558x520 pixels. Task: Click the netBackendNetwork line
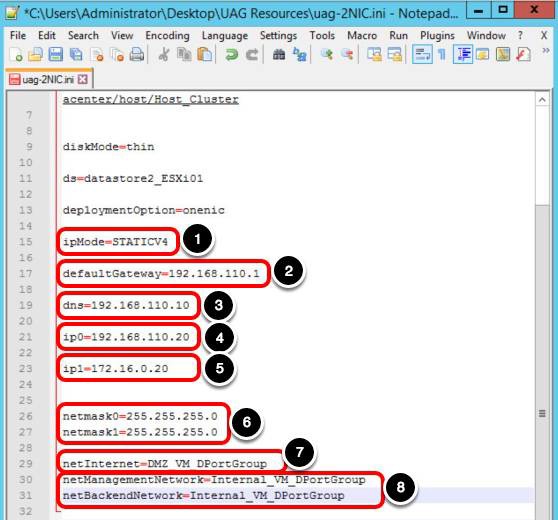click(204, 495)
